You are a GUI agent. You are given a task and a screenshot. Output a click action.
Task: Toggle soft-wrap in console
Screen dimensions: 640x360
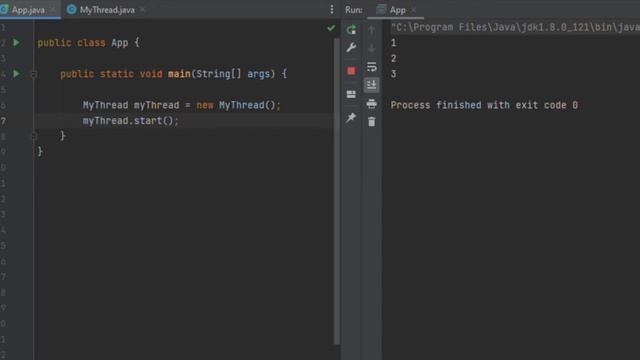coord(371,66)
